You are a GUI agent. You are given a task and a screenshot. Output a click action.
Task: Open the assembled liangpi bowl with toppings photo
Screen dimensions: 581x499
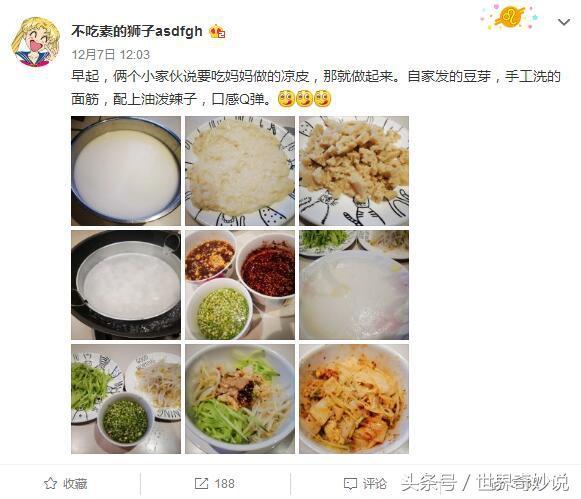click(240, 399)
